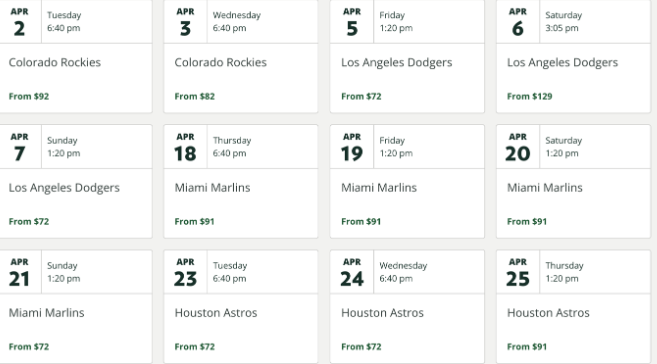Choose the Apr 6 Saturday Dodgers game
Image resolution: width=657 pixels, height=364 pixels.
573,56
